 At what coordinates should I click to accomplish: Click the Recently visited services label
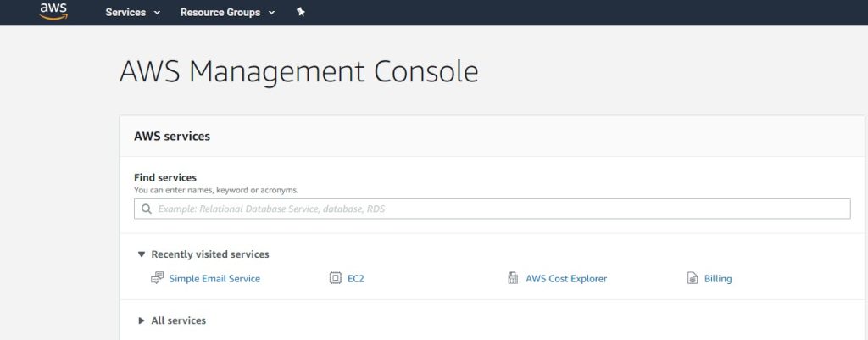pos(210,254)
